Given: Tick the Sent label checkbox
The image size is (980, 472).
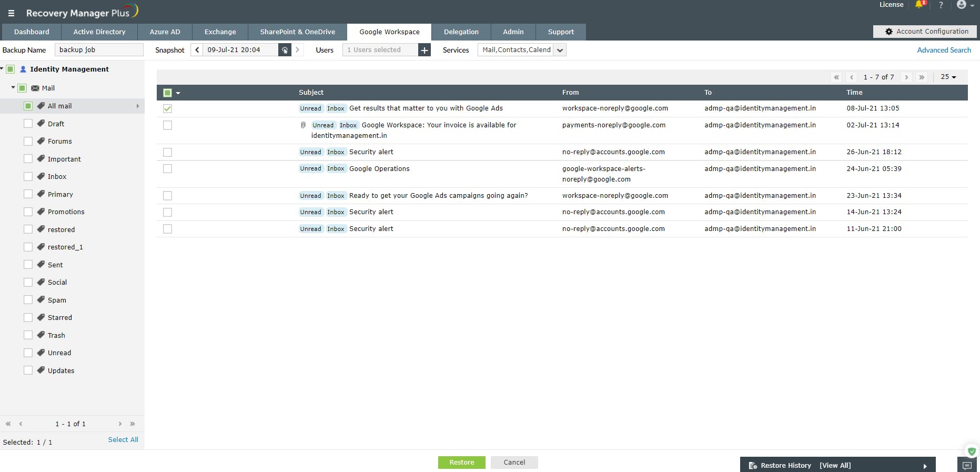Looking at the screenshot, I should coord(28,265).
